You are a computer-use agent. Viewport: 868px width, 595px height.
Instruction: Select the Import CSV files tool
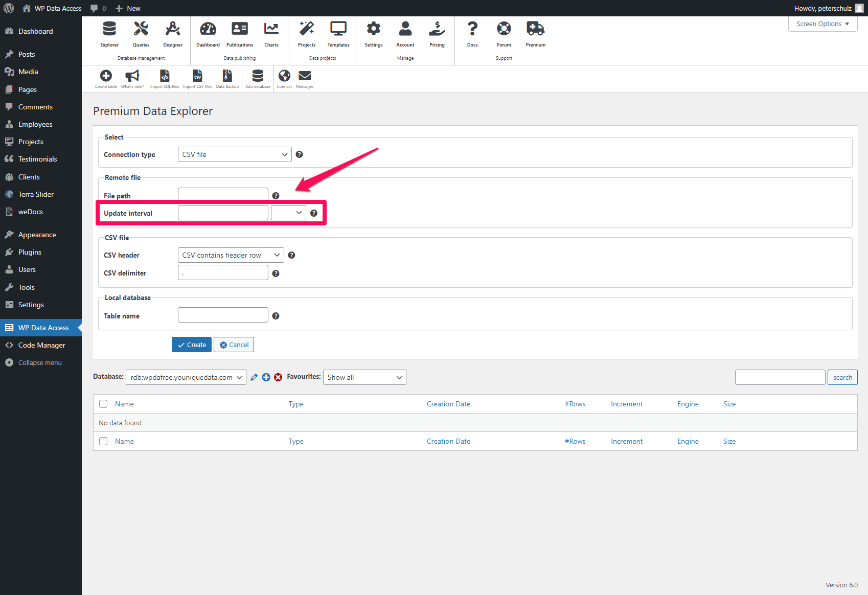[197, 77]
